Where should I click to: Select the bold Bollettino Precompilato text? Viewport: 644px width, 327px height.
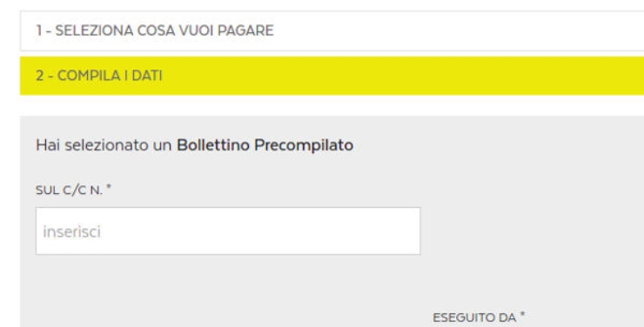[x=265, y=145]
